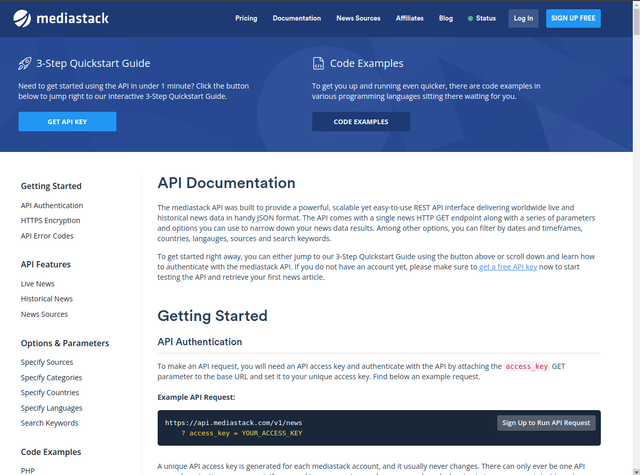Jump to API Authentication in the sidebar

pyautogui.click(x=52, y=205)
